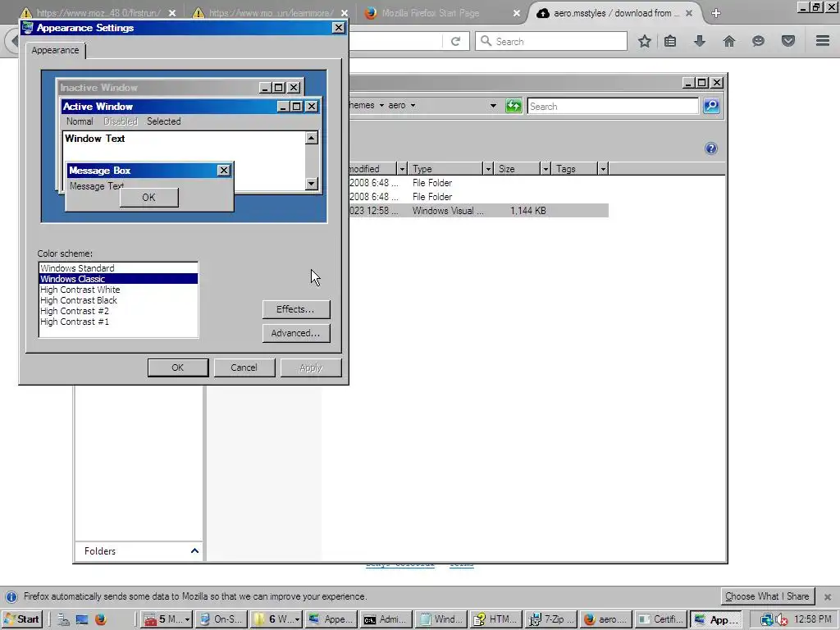Go to the Firefox home page icon

click(729, 41)
